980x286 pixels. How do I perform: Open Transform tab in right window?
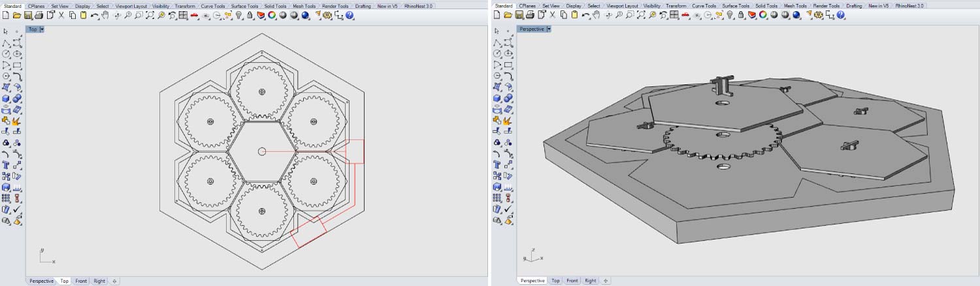point(676,6)
